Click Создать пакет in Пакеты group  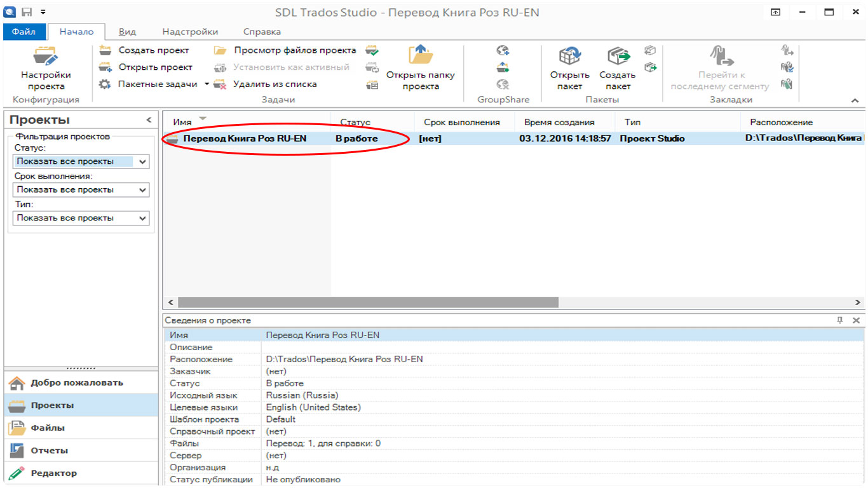[618, 69]
